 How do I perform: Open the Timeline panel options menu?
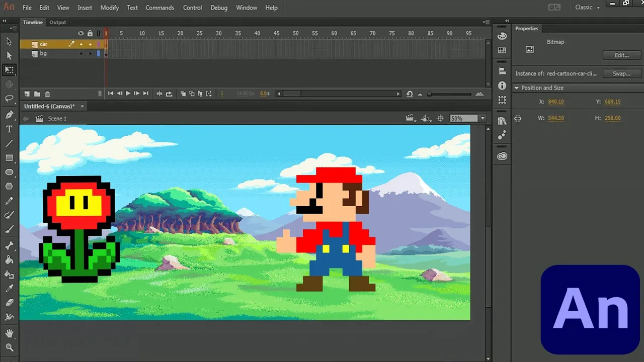coord(486,22)
